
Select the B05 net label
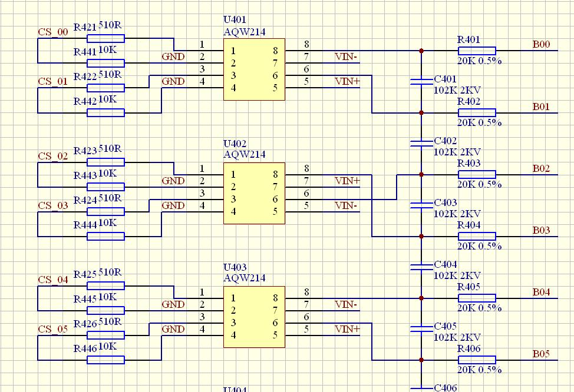pos(541,354)
